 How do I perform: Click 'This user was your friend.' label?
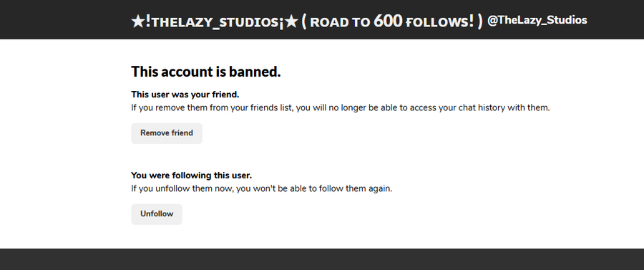[185, 95]
